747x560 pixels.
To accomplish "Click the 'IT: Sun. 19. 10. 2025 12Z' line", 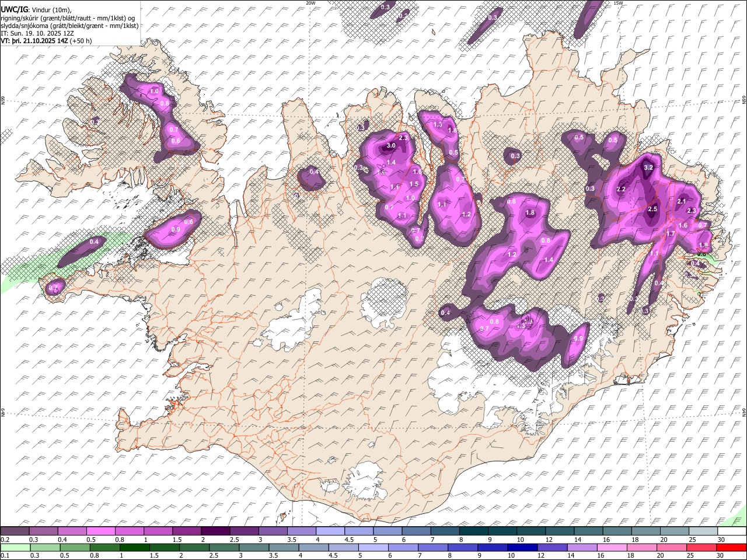I will pyautogui.click(x=37, y=33).
